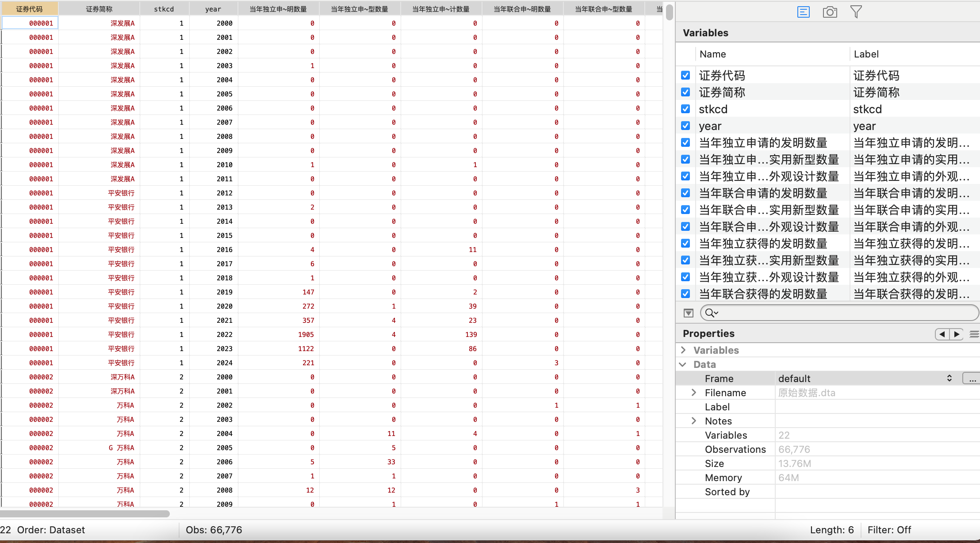Click the year column header
This screenshot has height=543, width=980.
[213, 9]
